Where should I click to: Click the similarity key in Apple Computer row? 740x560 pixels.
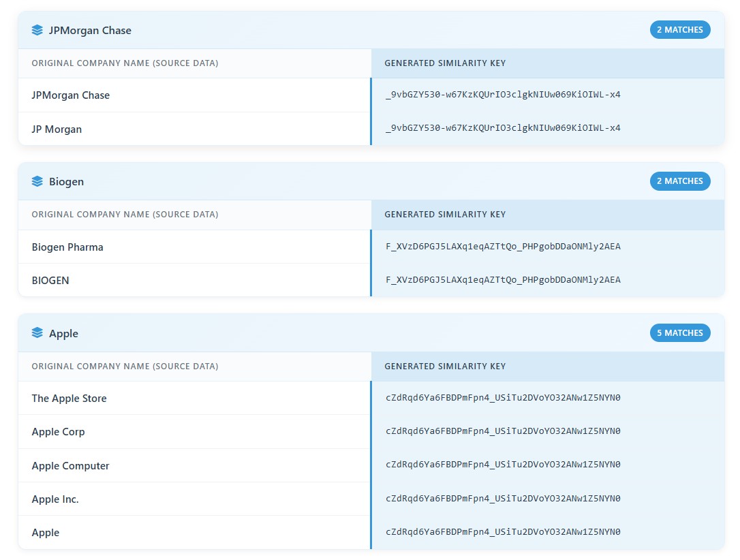click(503, 465)
